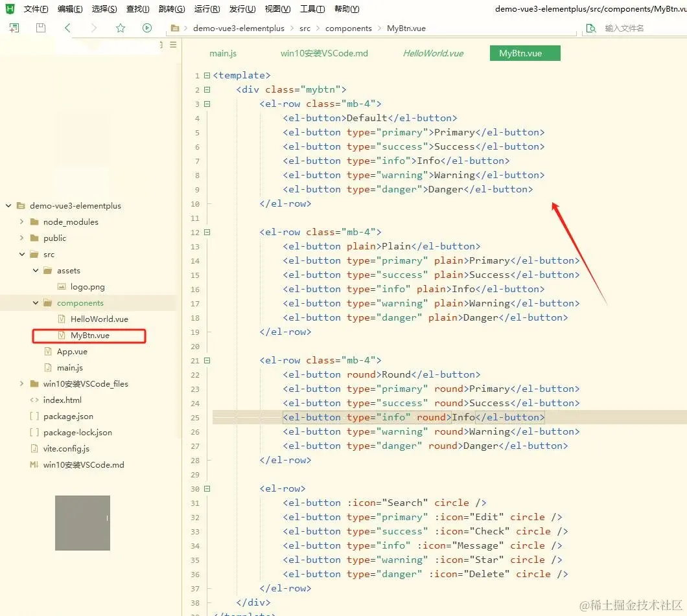Select package-lock.json in the project tree
687x616 pixels.
click(x=78, y=432)
